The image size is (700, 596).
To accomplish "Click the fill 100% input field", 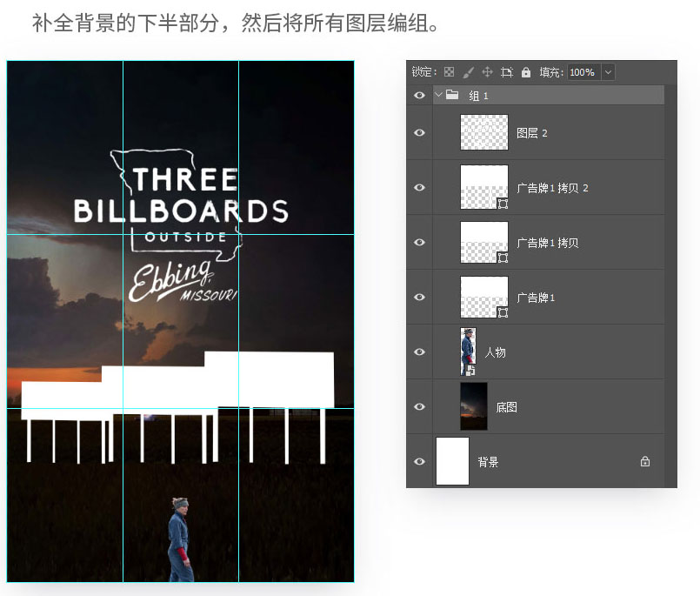I will tap(584, 72).
